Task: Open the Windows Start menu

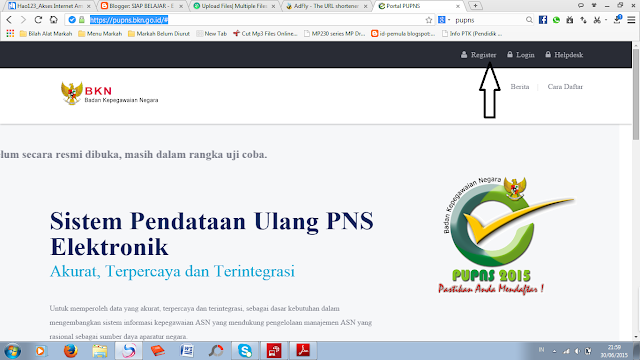Action: (x=12, y=351)
